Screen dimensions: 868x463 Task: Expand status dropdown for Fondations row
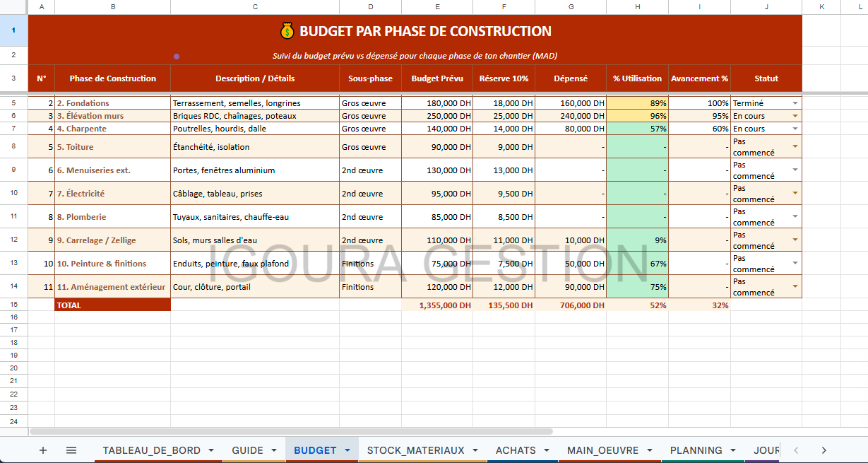pyautogui.click(x=795, y=103)
